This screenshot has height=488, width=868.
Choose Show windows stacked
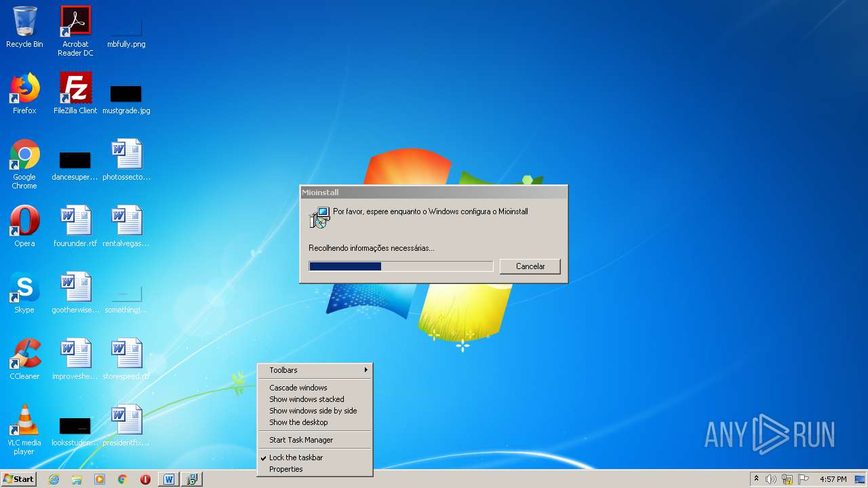click(x=315, y=399)
